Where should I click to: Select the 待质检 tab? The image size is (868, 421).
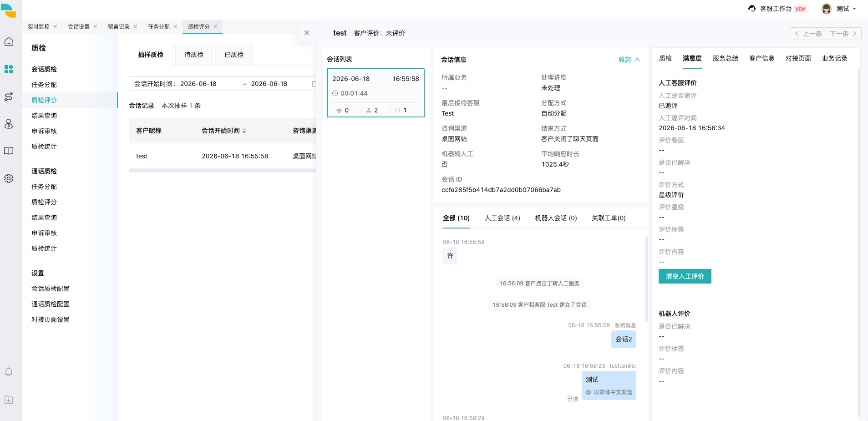pos(194,55)
